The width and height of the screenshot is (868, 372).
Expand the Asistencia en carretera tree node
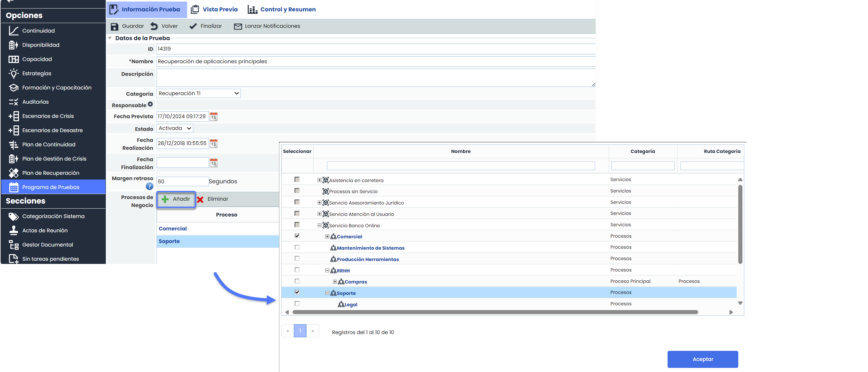[319, 180]
